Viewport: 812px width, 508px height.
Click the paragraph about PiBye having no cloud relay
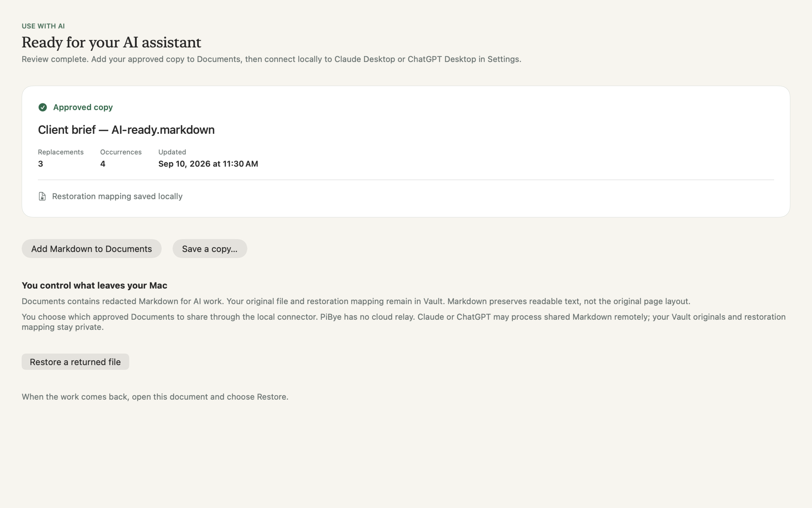[404, 322]
